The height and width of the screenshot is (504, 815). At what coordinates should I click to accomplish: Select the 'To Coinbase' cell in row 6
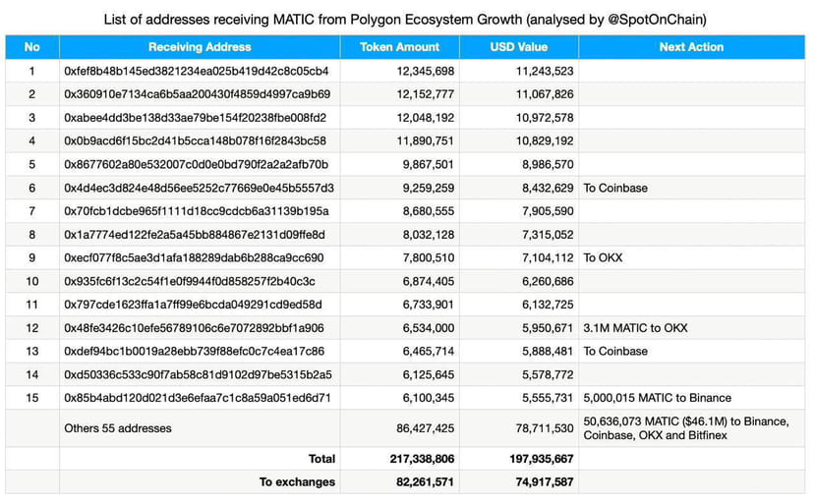(x=691, y=188)
